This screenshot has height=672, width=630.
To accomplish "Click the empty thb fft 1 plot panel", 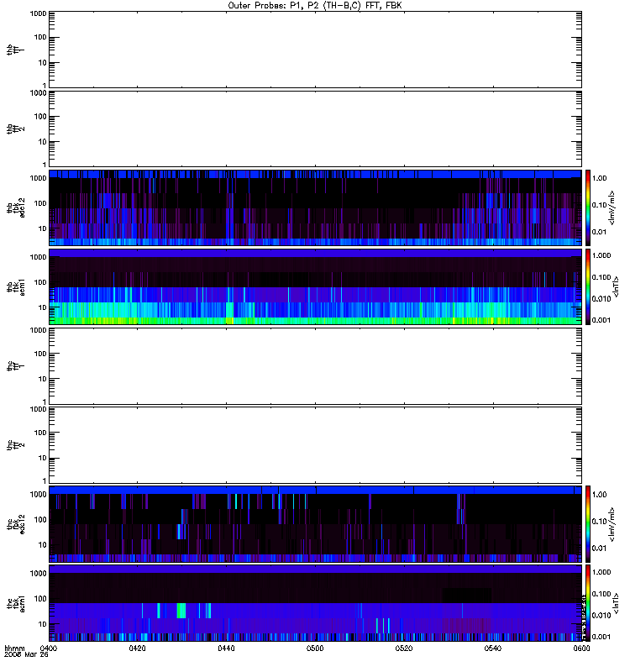I will tap(315, 50).
